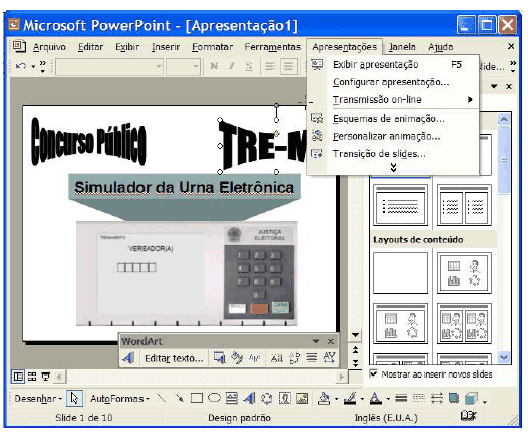The width and height of the screenshot is (528, 433).
Task: Switch to Slide Sorter view
Action: point(32,376)
